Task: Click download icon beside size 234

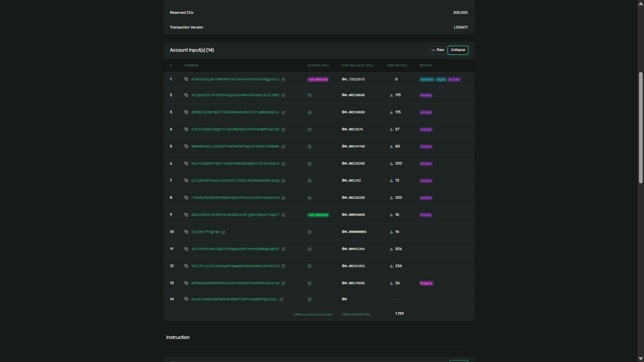Action: coord(391,266)
